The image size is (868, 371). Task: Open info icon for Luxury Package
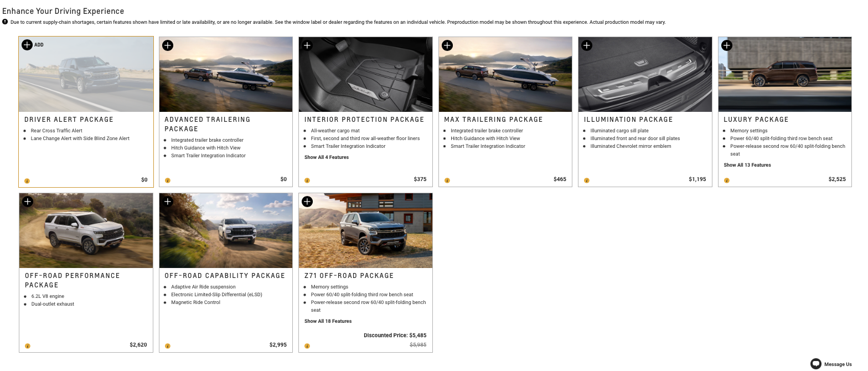click(727, 181)
